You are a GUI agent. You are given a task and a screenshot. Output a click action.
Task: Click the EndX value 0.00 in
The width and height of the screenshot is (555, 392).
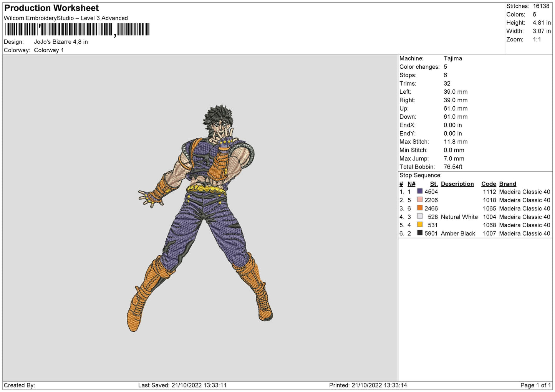[x=453, y=125]
